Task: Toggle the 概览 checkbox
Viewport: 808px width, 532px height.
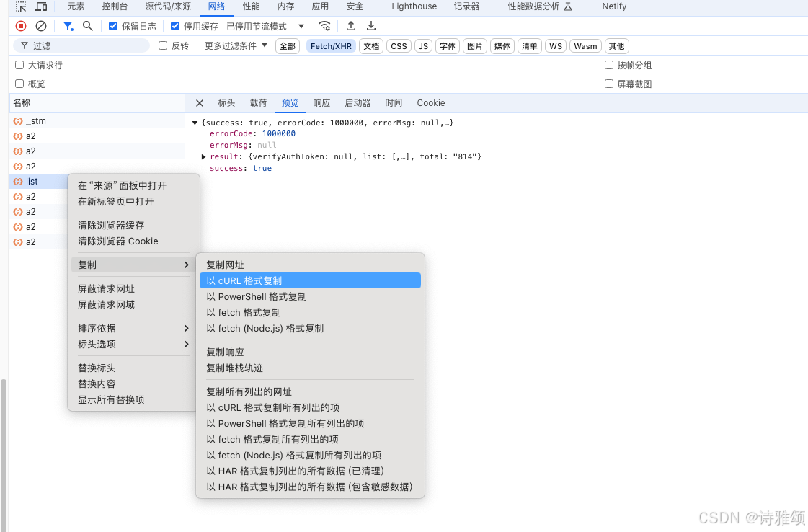Action: coord(19,84)
